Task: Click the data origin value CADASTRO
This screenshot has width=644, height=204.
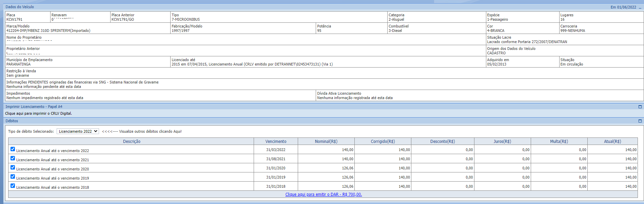Action: click(496, 53)
